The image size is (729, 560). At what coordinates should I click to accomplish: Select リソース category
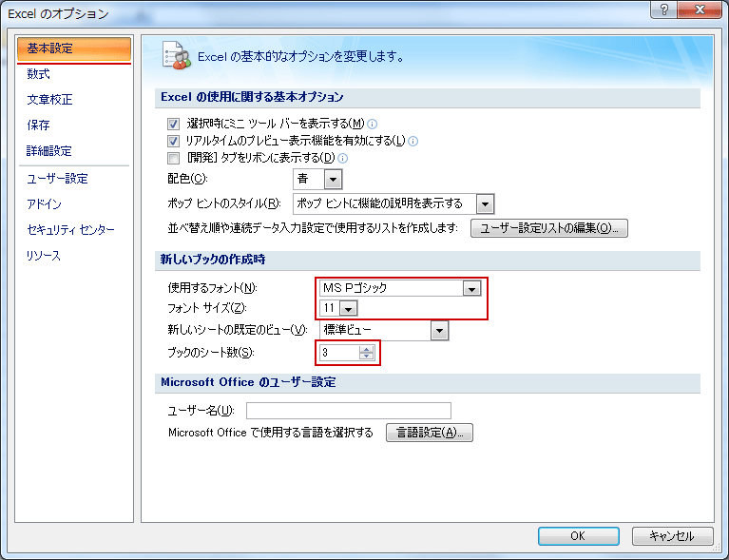pyautogui.click(x=43, y=256)
